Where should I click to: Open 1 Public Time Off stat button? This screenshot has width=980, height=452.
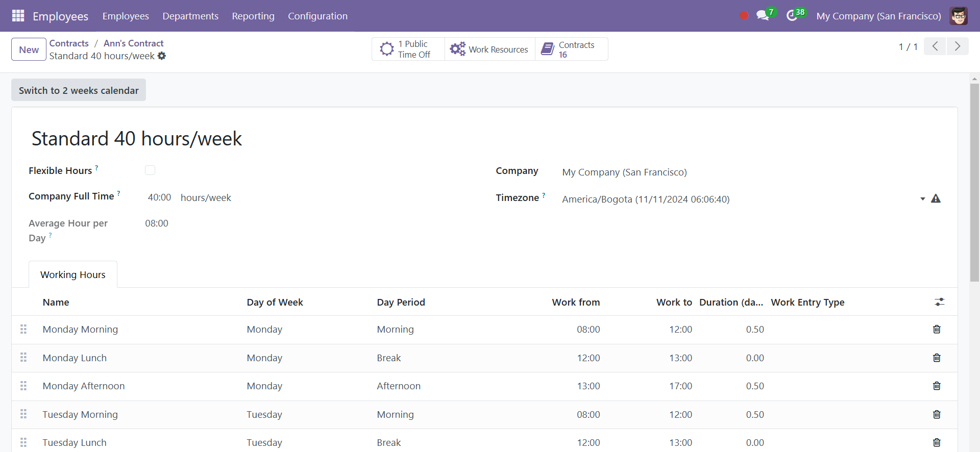point(408,49)
